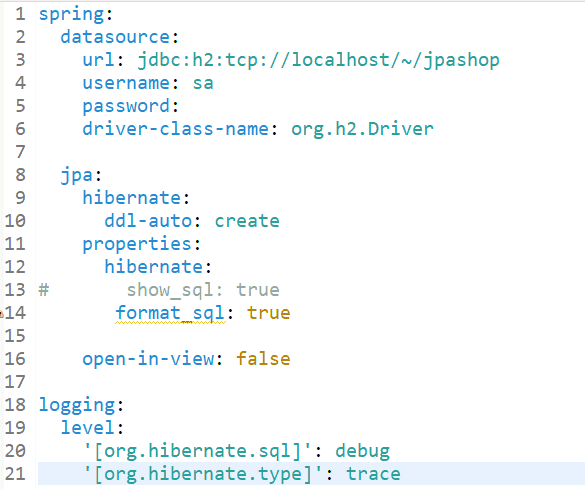Viewport: 585px width, 490px height.
Task: Click the comment hash on line 13
Action: pyautogui.click(x=44, y=290)
